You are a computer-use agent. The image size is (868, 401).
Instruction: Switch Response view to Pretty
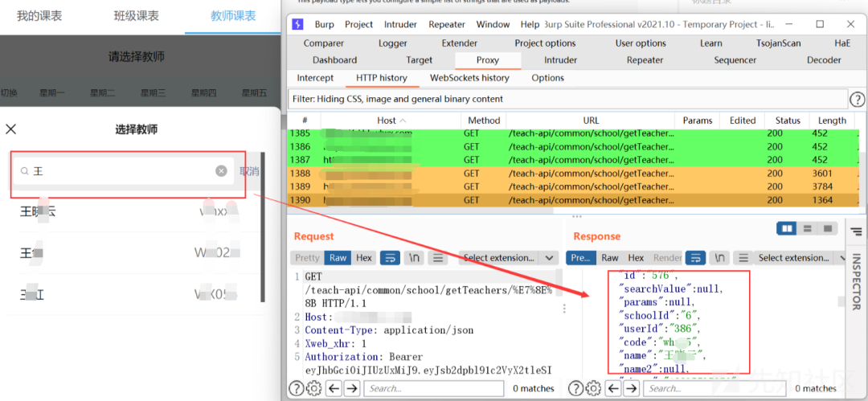point(581,257)
